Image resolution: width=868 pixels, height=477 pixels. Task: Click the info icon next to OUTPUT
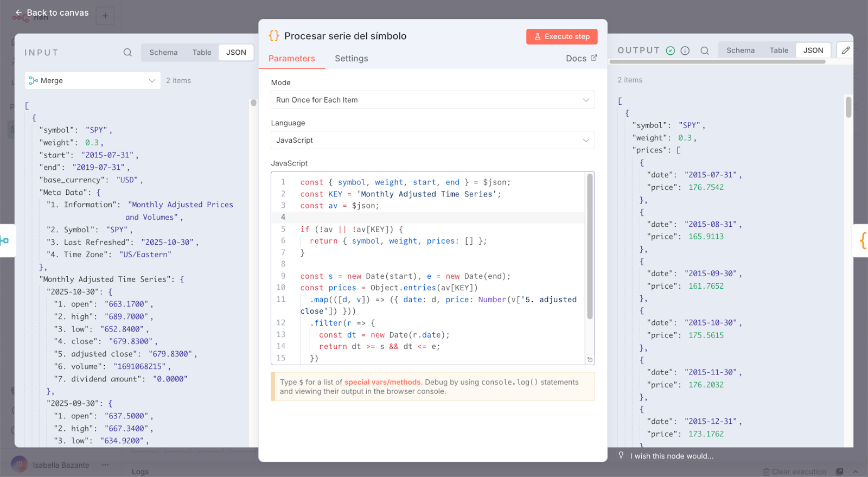(685, 50)
